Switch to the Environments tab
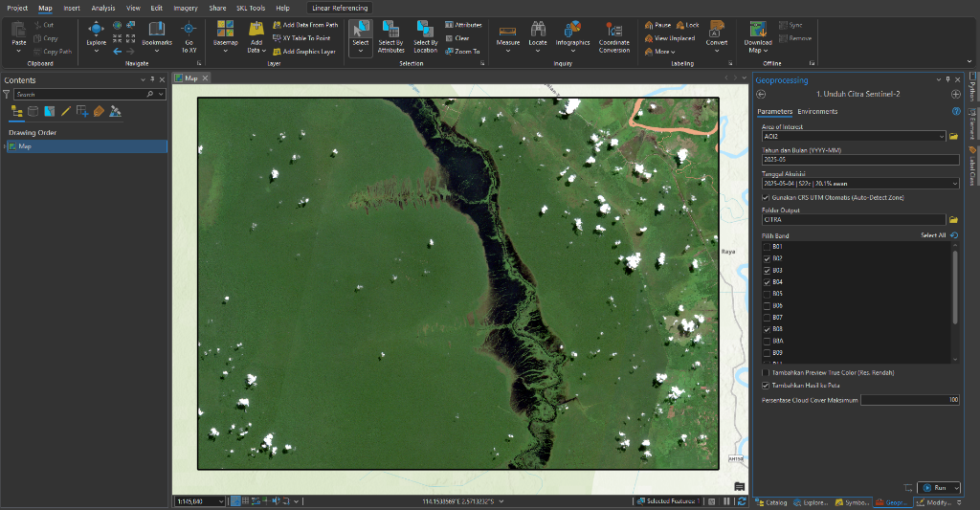 click(x=817, y=111)
